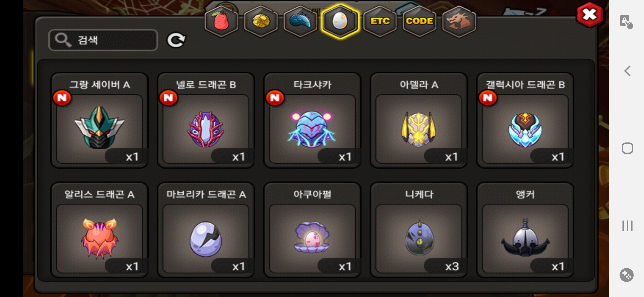Tap the Android back arrow

[627, 71]
